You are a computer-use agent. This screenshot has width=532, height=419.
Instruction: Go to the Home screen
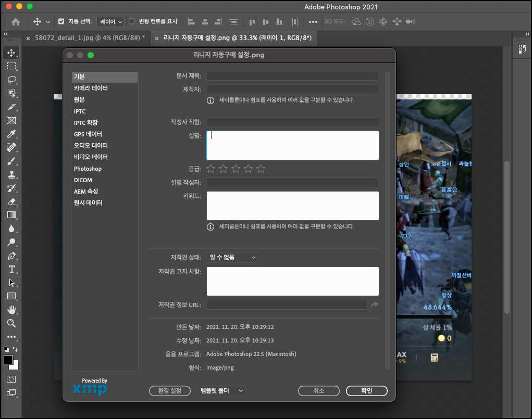point(16,22)
